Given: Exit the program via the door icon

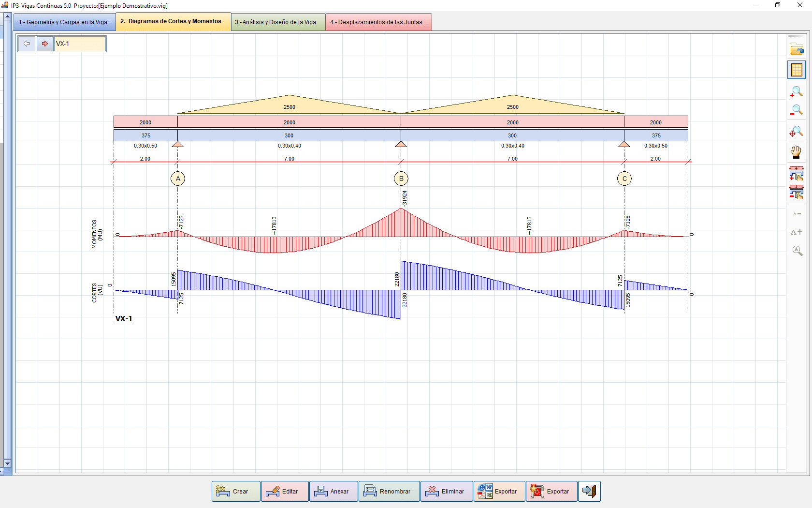Looking at the screenshot, I should 589,491.
